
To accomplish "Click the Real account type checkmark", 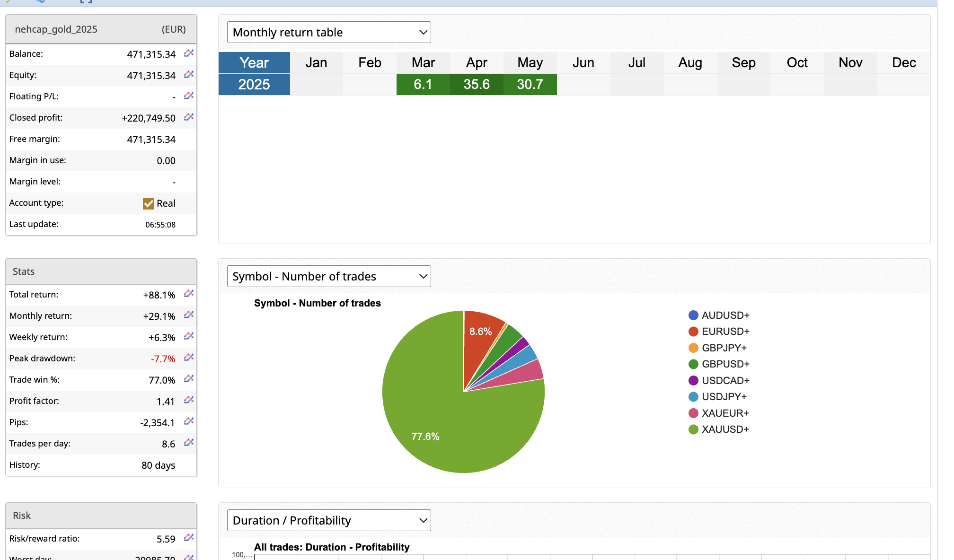I will coord(149,203).
